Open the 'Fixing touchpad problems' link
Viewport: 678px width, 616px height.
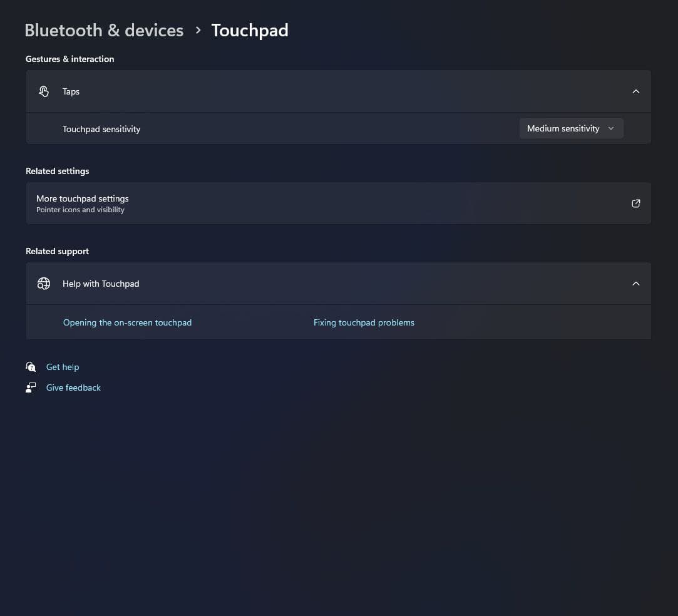click(364, 322)
